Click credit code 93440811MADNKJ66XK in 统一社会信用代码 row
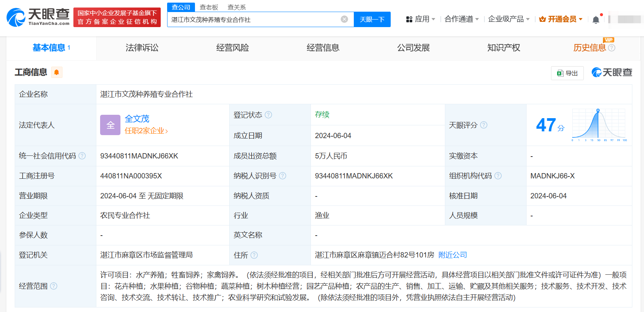Viewport: 644px width, 312px height. coord(139,156)
